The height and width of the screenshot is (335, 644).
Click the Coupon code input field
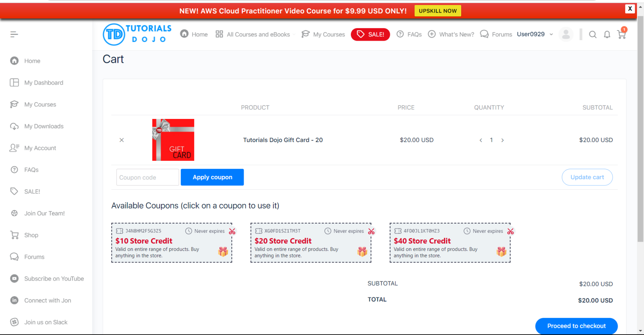coord(148,177)
